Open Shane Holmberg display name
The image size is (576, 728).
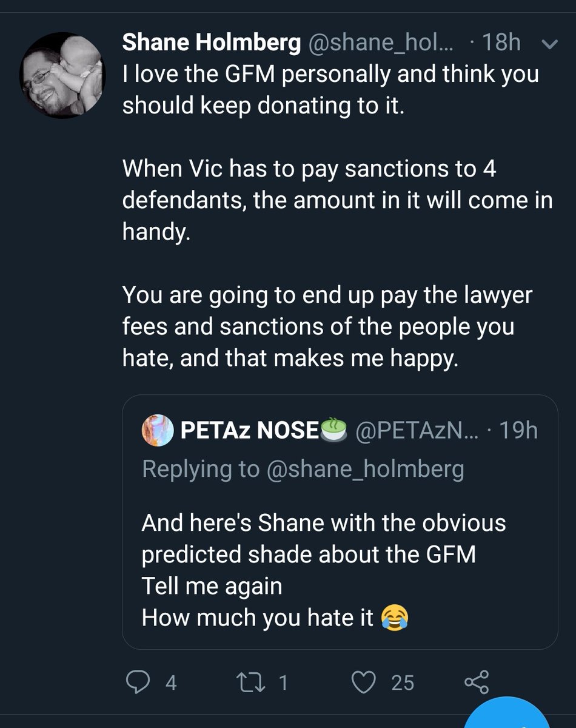click(x=213, y=42)
